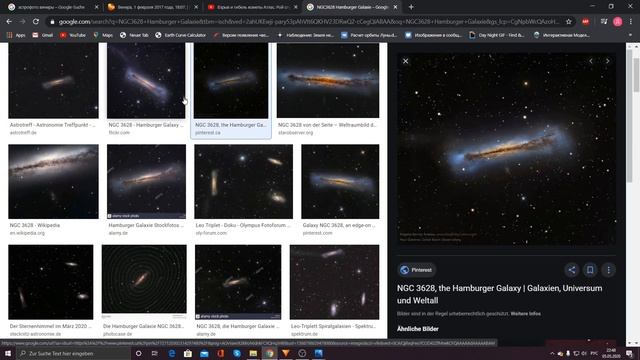The image size is (640, 360).
Task: Open the media control icon in toolbar
Action: pos(604,22)
